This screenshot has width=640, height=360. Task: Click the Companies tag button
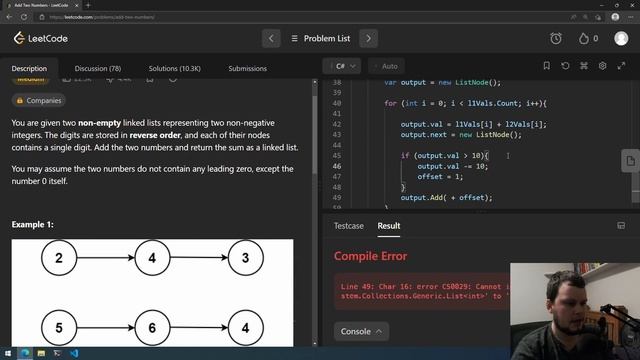tap(39, 100)
